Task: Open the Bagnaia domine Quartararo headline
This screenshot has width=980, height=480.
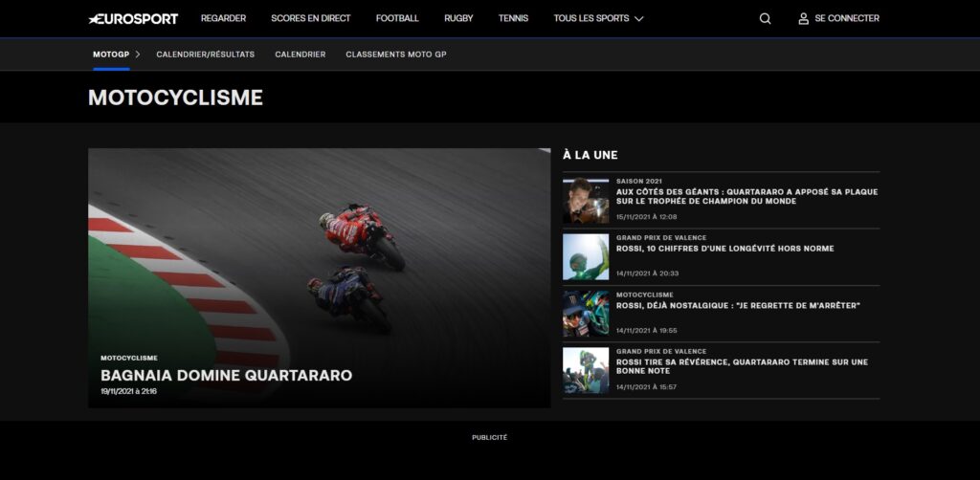Action: click(x=226, y=375)
